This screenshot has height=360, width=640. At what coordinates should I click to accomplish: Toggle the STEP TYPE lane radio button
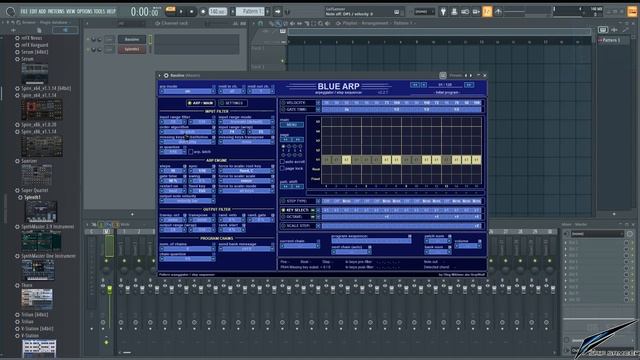(283, 201)
